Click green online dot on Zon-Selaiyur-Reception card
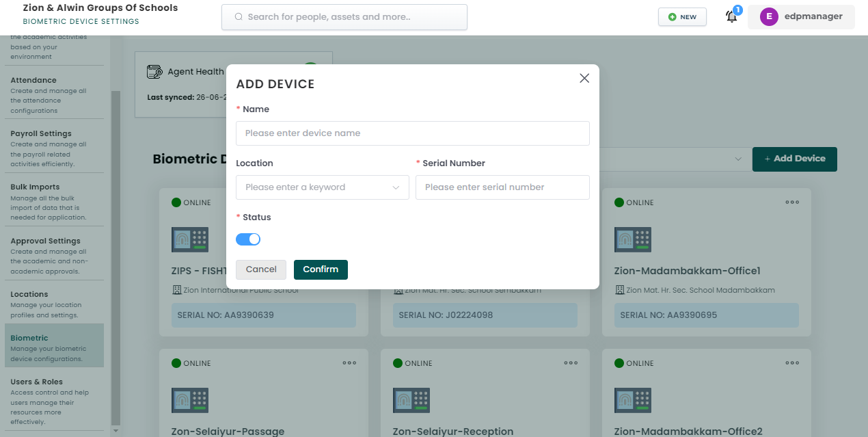The image size is (868, 437). [398, 363]
